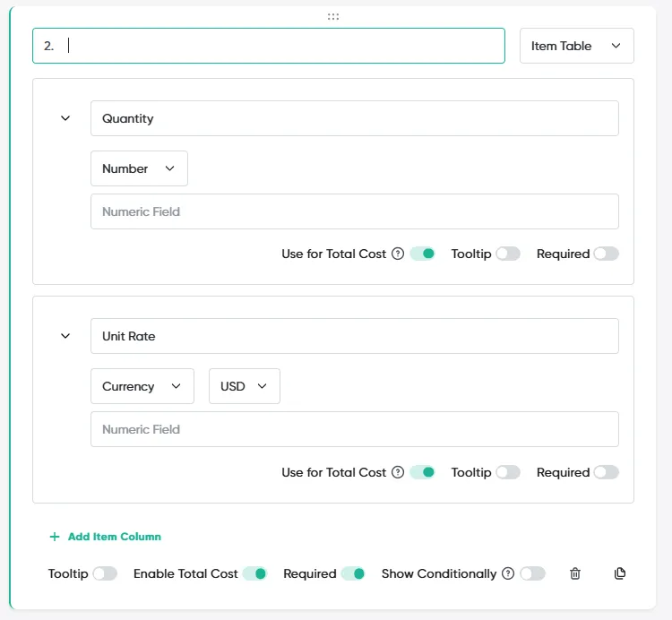Toggle the question-level Required switch

[354, 573]
